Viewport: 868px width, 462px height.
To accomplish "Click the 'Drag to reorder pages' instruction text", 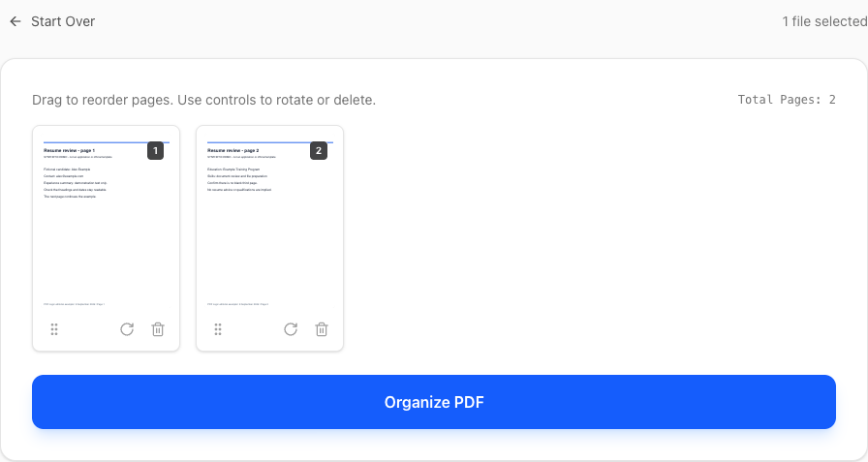I will click(x=203, y=100).
